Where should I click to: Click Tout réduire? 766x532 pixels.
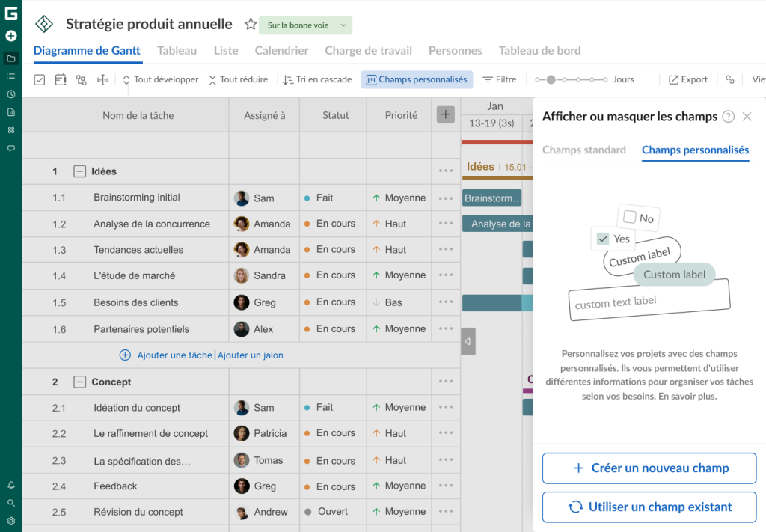tap(239, 79)
